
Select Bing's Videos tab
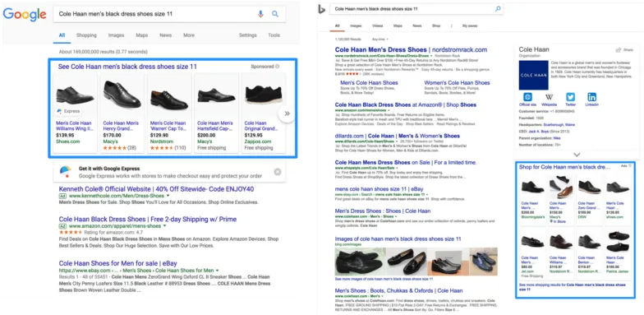pos(378,26)
